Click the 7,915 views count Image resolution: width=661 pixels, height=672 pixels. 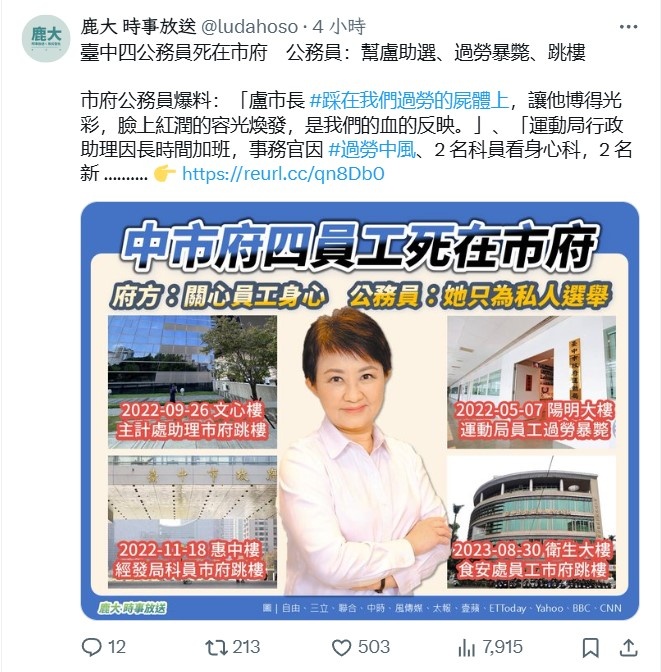click(502, 647)
